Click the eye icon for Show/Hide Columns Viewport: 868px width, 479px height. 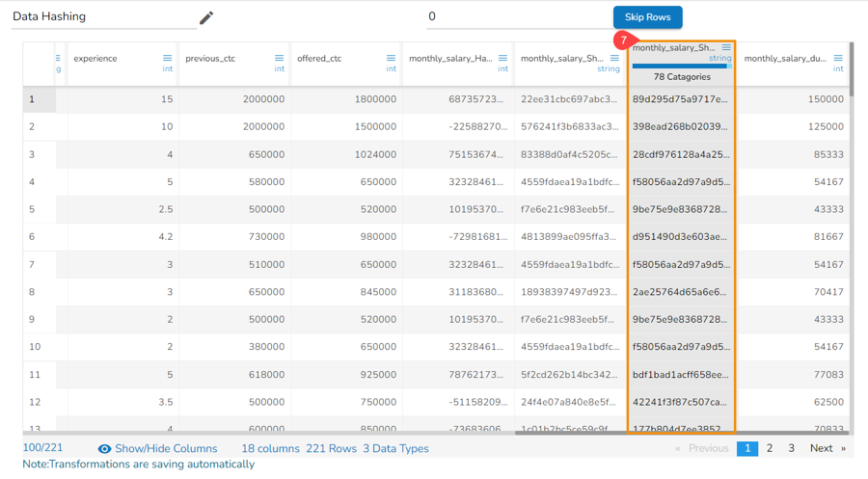[x=104, y=449]
